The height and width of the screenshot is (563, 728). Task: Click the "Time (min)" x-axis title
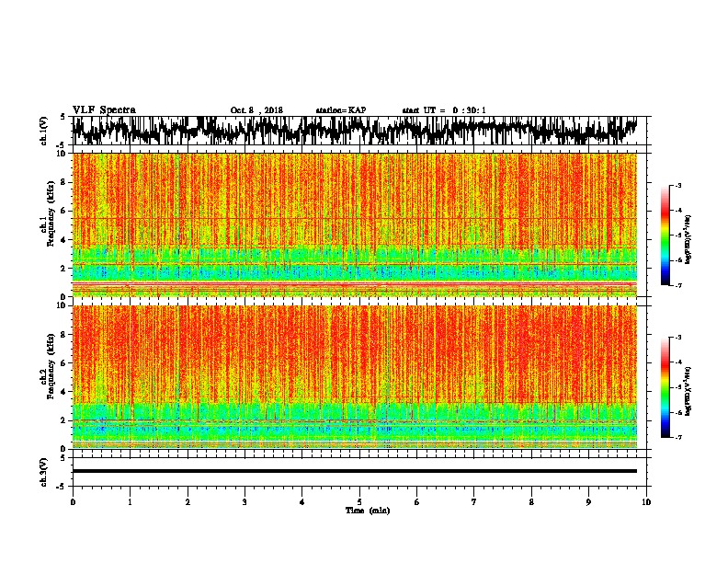(368, 511)
